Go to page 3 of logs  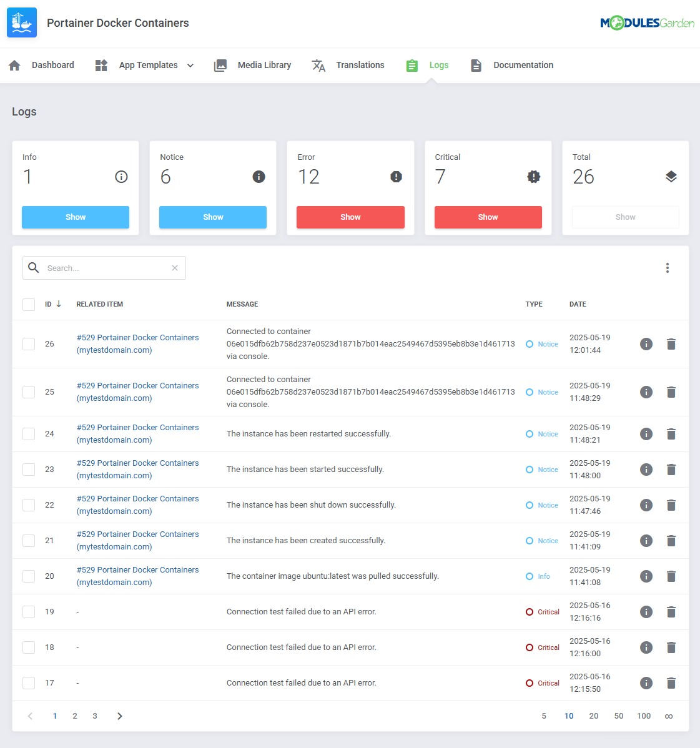(95, 716)
